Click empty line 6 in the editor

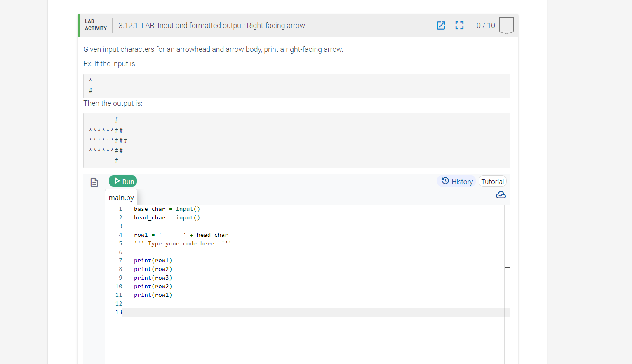click(x=316, y=252)
